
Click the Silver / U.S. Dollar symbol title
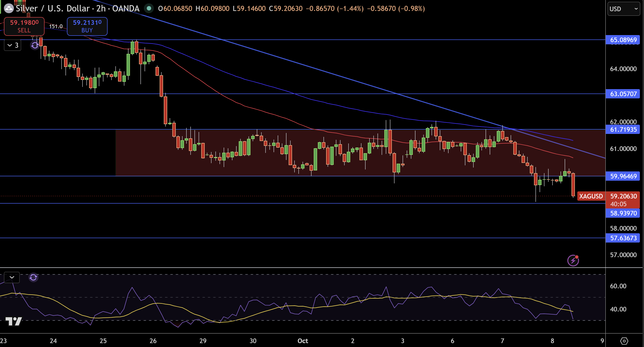pos(53,9)
